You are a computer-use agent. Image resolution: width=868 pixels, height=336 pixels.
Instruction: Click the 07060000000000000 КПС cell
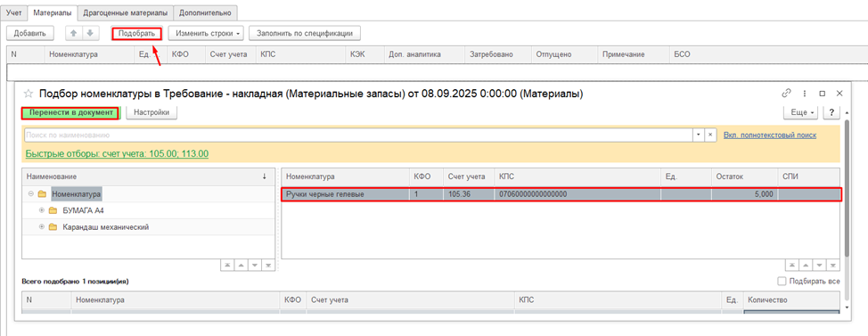pyautogui.click(x=577, y=194)
